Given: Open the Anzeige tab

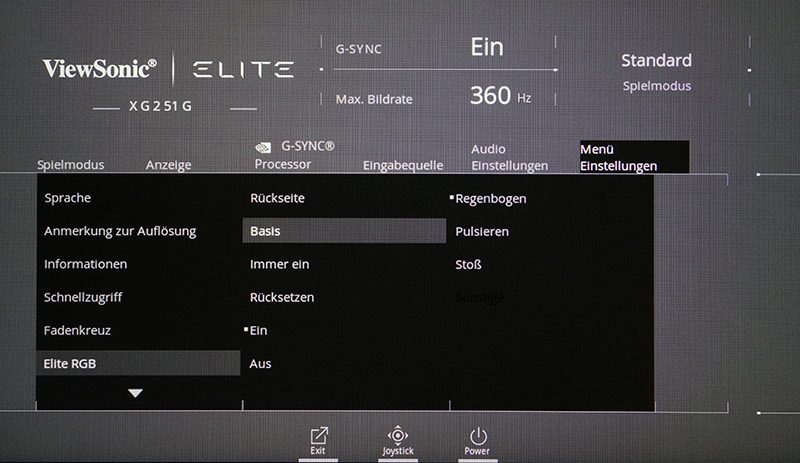Looking at the screenshot, I should click(x=168, y=165).
